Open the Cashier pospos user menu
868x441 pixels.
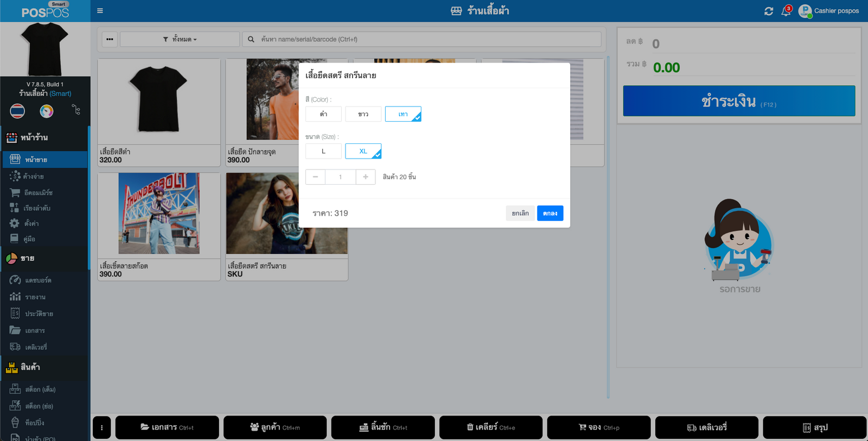[829, 11]
